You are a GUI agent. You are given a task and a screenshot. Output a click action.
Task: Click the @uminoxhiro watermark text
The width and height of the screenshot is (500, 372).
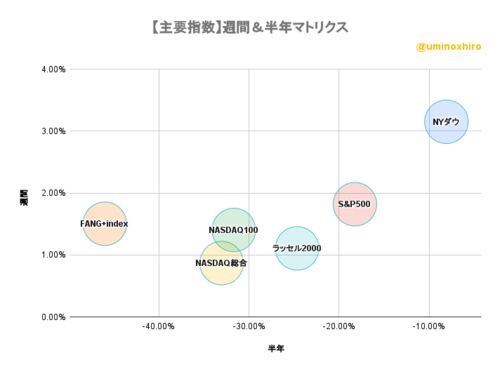point(449,46)
